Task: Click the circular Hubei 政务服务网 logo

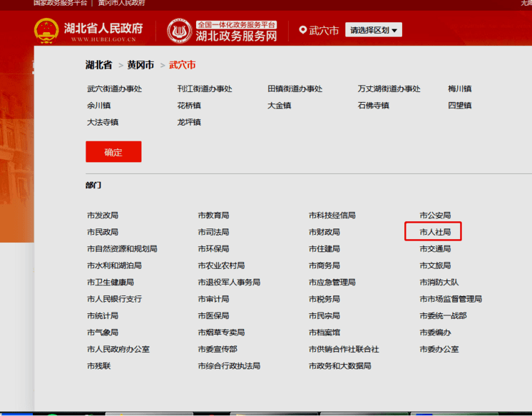Action: (180, 31)
